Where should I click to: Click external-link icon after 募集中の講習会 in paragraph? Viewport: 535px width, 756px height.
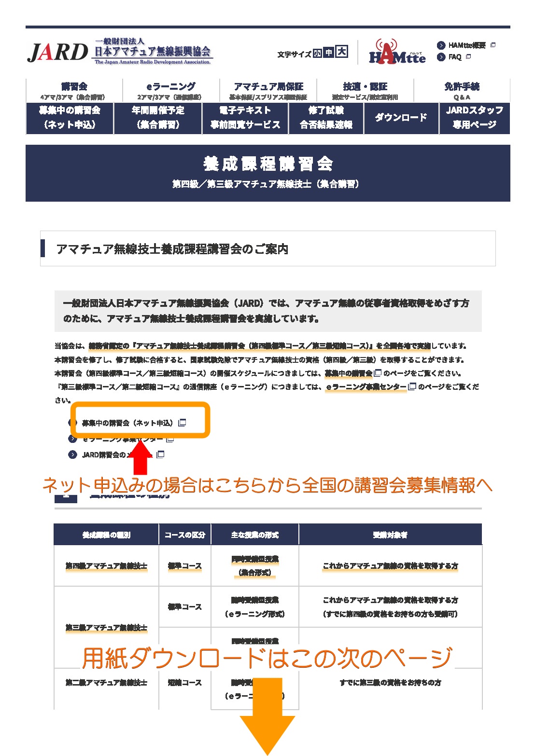(378, 373)
